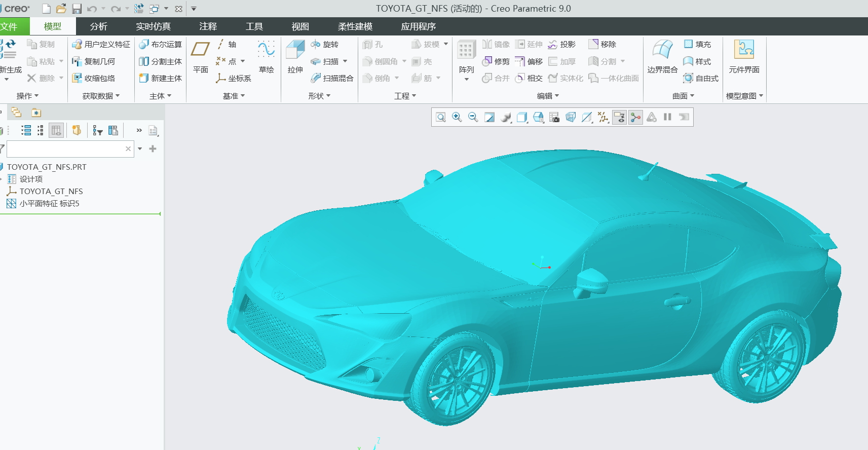
Task: Click the Plane (平面) datum tool
Action: click(x=201, y=57)
